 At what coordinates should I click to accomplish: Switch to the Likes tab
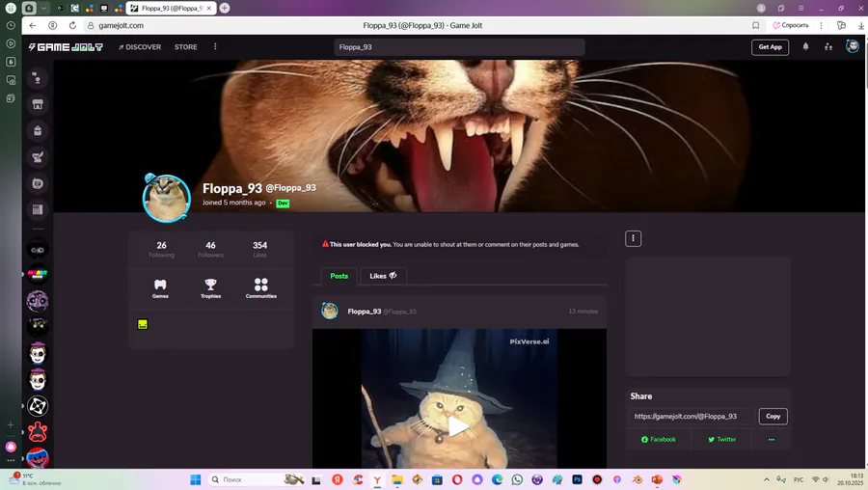pos(383,276)
